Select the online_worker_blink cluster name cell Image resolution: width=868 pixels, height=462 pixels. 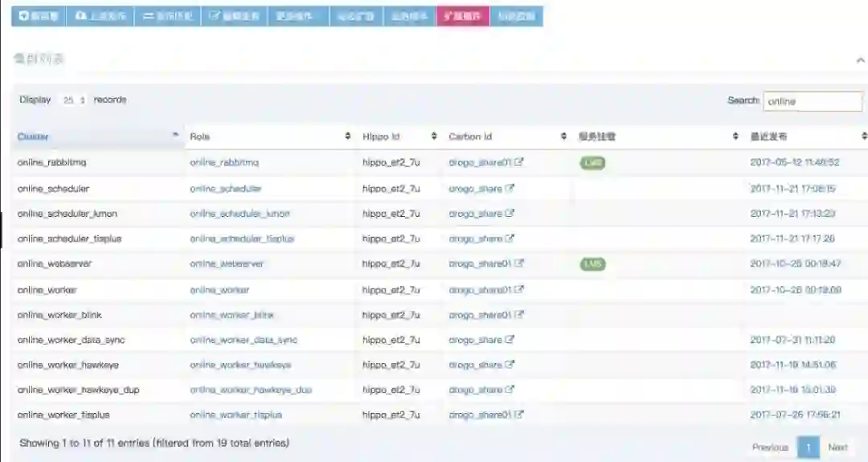[x=59, y=315]
